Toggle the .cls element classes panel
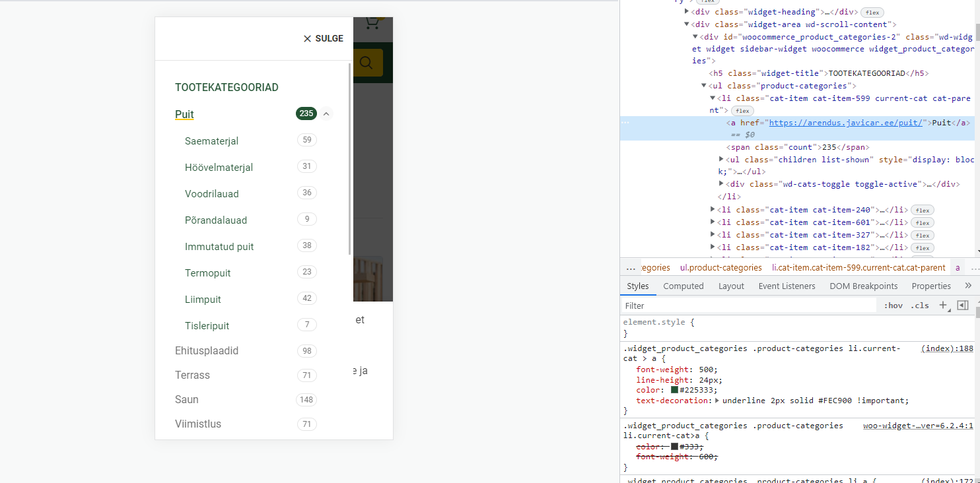 (x=920, y=306)
